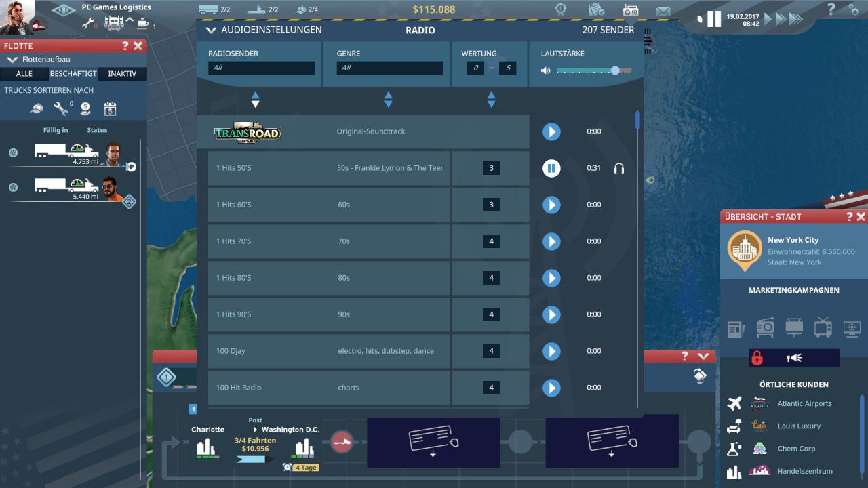Open help for the Übersicht - Stadt panel

pyautogui.click(x=849, y=217)
